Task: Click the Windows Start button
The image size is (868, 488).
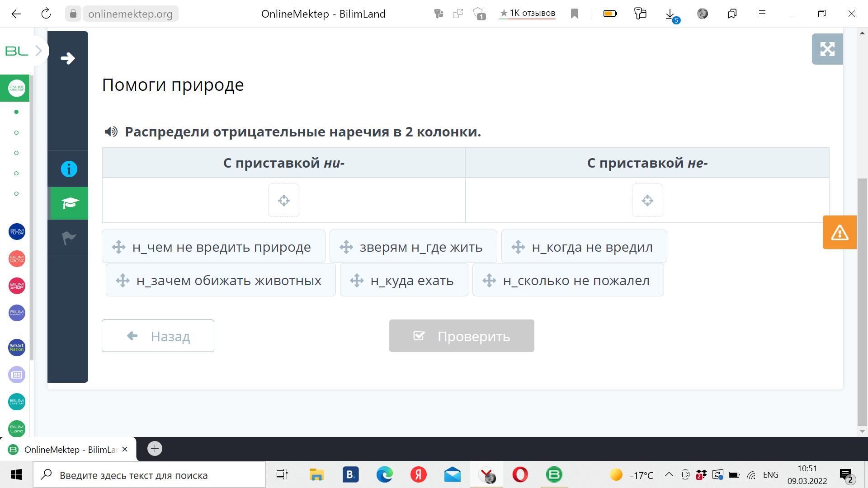Action: [16, 475]
